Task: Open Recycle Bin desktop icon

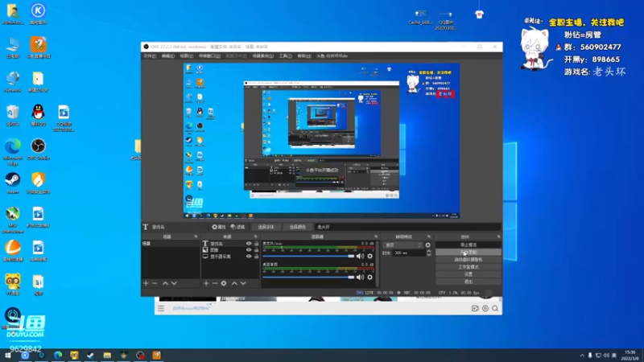Action: (x=13, y=115)
